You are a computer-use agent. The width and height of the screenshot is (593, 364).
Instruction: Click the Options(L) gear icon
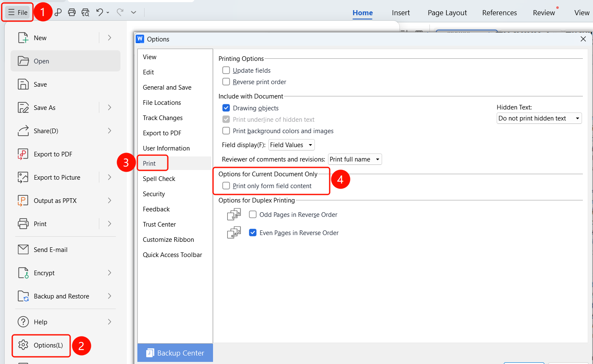click(x=23, y=345)
